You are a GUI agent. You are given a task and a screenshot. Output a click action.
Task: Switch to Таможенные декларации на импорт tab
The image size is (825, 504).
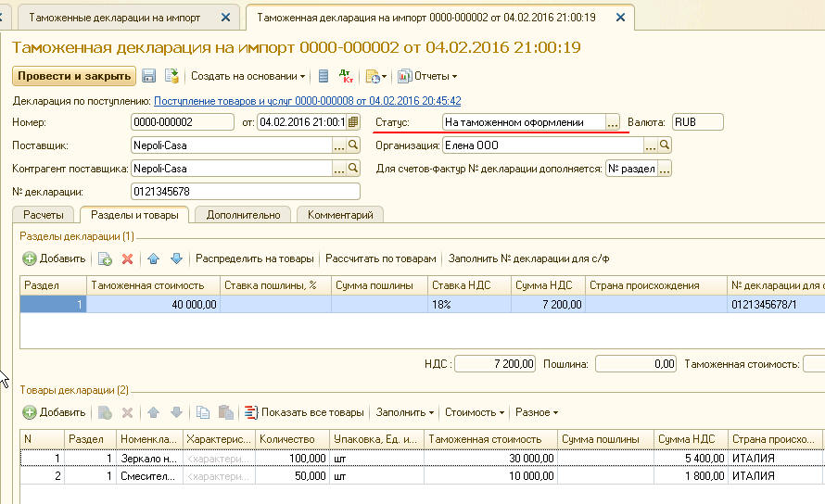point(115,18)
